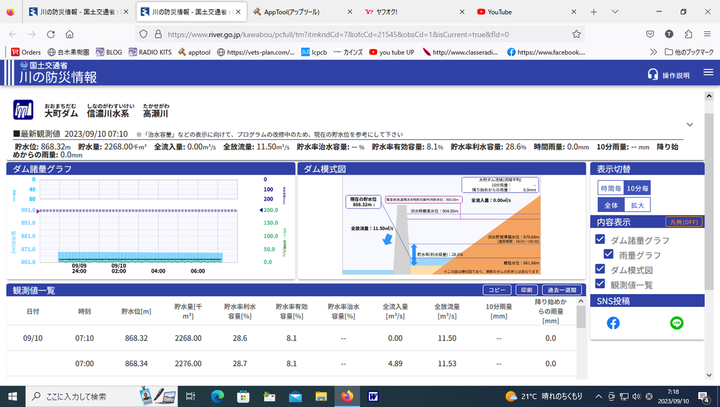This screenshot has height=407, width=720.
Task: Share to LINE via green icon
Action: [x=676, y=323]
